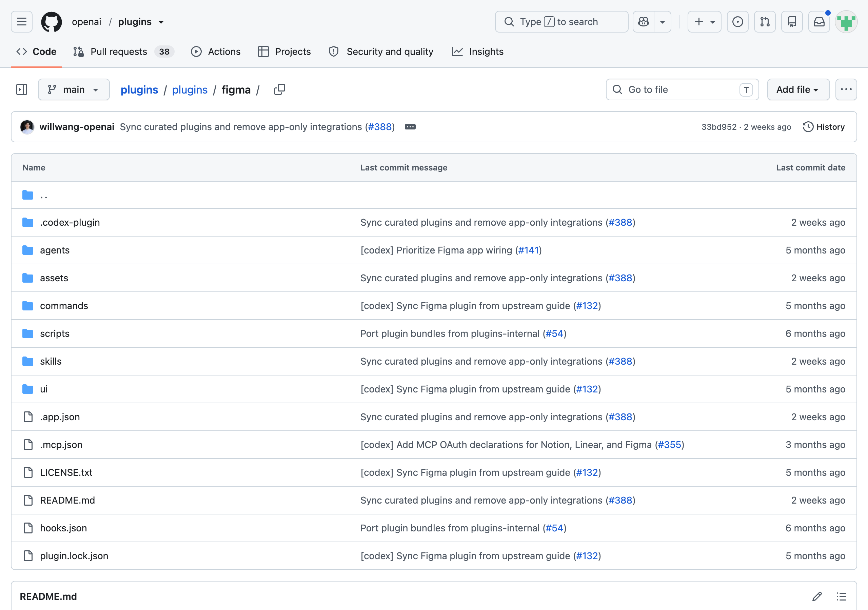
Task: Go to GitHub homepage via Octocat logo
Action: (52, 22)
